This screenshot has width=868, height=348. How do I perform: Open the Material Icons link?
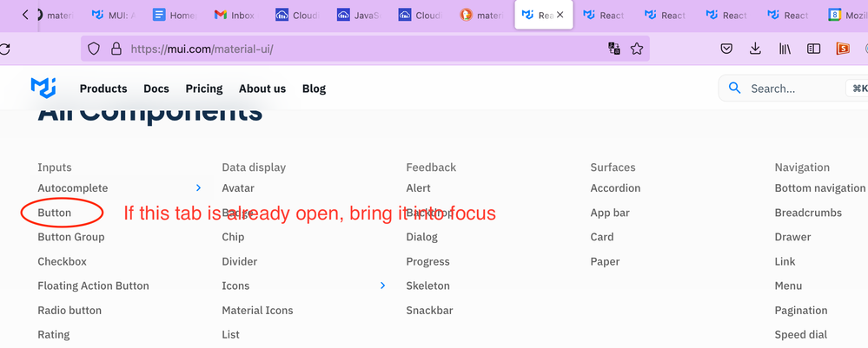tap(257, 310)
